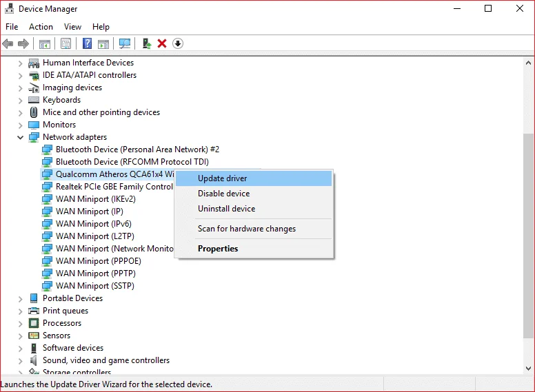Click the Sound, video speaker icon

tap(33, 360)
